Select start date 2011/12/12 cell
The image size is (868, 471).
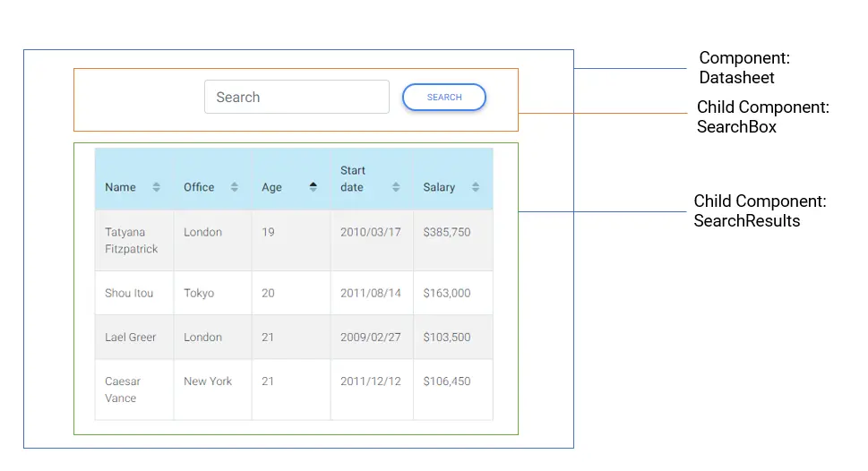click(x=372, y=390)
